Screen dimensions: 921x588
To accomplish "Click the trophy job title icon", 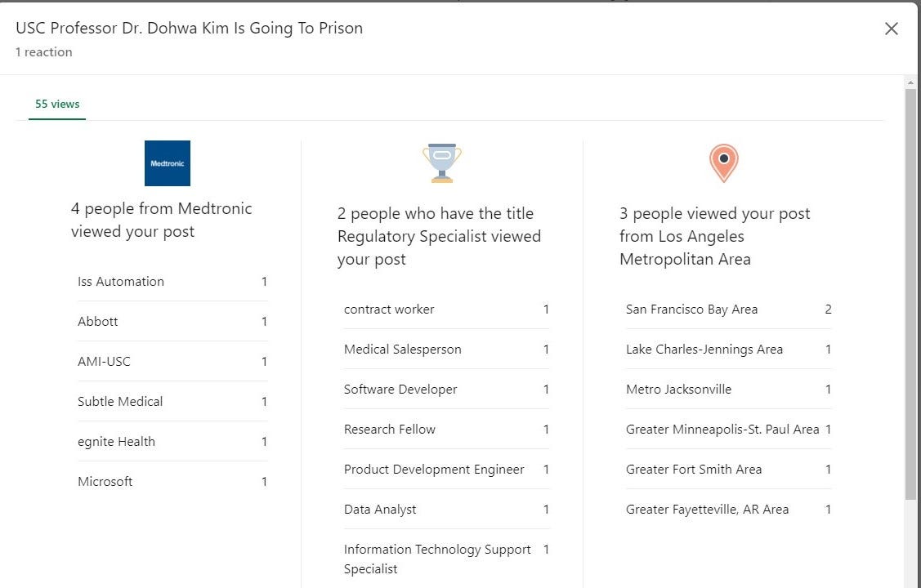I will pyautogui.click(x=441, y=163).
